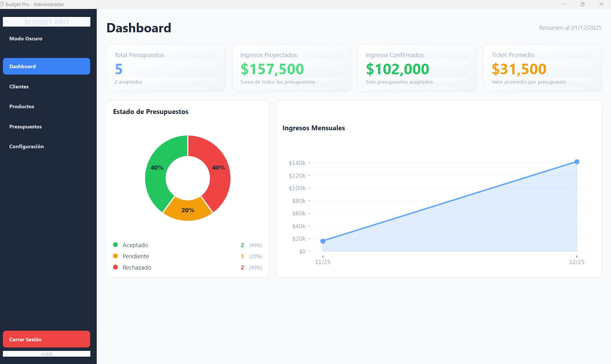Select the Total Presupuestos card
The width and height of the screenshot is (611, 364).
tap(166, 68)
